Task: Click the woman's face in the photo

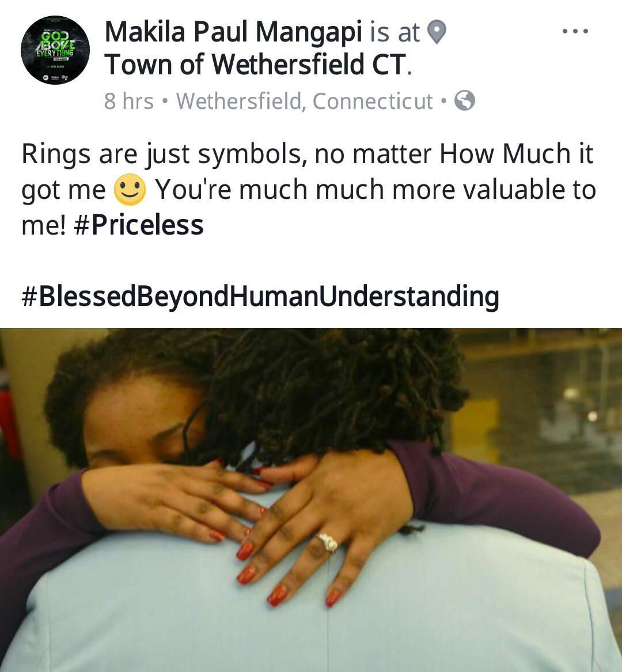Action: (x=141, y=424)
